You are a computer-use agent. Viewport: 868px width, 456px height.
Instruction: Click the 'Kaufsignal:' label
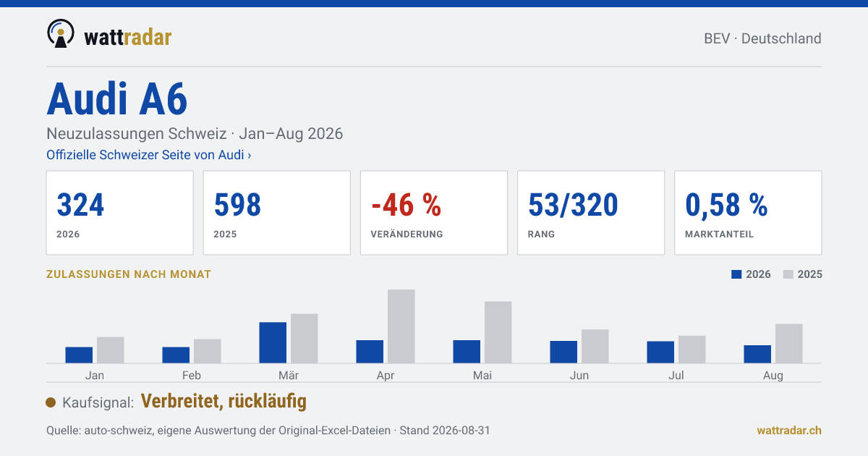click(x=98, y=402)
